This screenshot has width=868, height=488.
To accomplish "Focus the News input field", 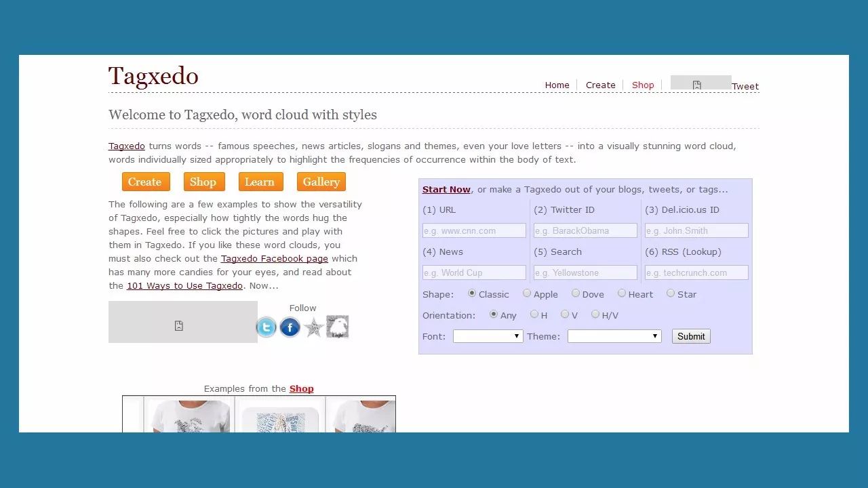I will (x=474, y=272).
